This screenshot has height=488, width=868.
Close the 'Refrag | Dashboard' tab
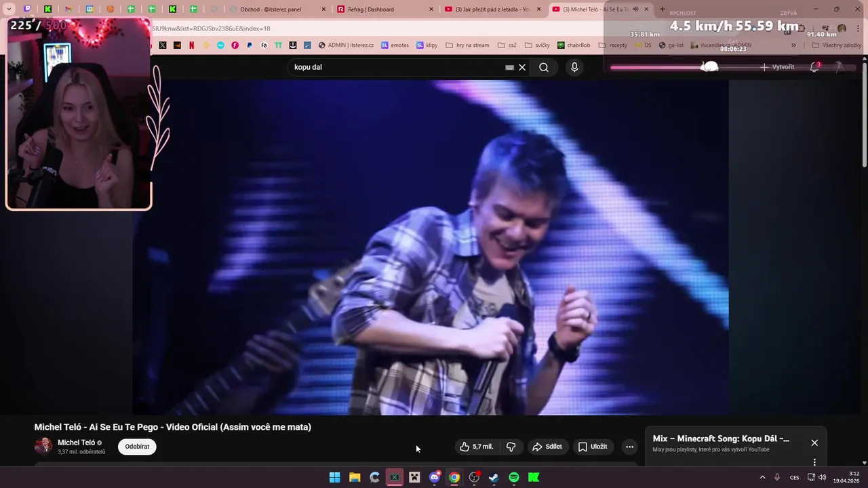tap(431, 9)
